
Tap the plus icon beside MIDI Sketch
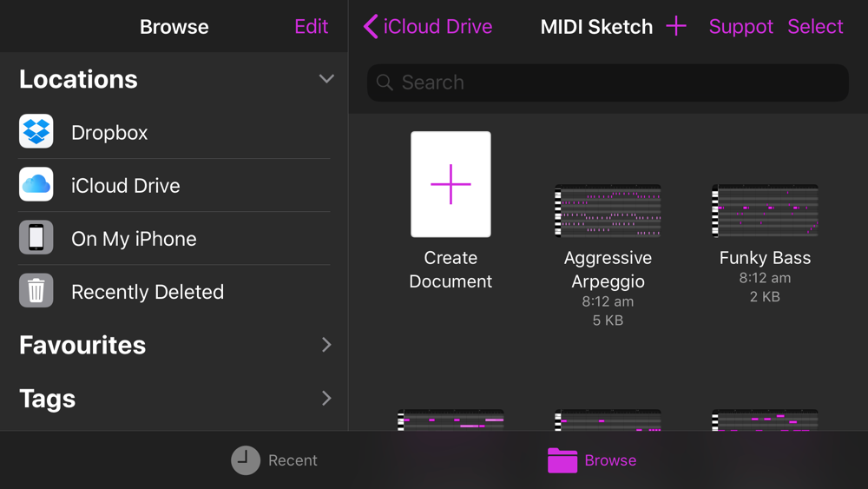pyautogui.click(x=676, y=26)
